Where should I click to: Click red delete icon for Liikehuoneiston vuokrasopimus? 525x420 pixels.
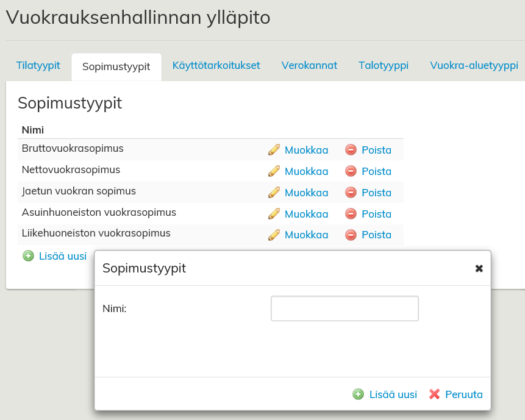[x=351, y=235]
